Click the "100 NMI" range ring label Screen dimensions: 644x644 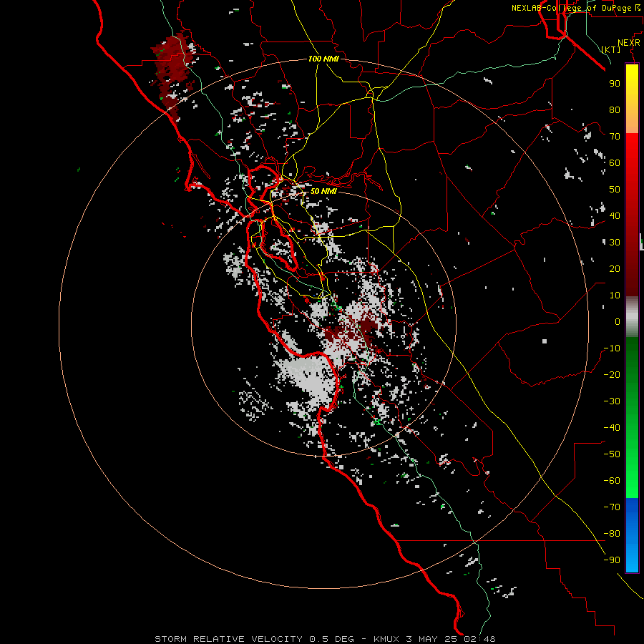[323, 59]
